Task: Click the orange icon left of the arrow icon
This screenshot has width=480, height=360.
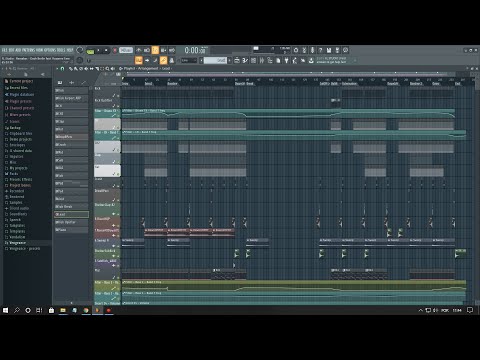Action: pyautogui.click(x=139, y=60)
